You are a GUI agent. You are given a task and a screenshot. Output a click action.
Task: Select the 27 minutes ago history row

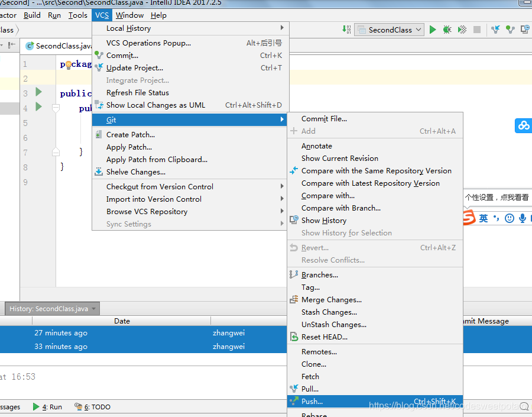143,333
